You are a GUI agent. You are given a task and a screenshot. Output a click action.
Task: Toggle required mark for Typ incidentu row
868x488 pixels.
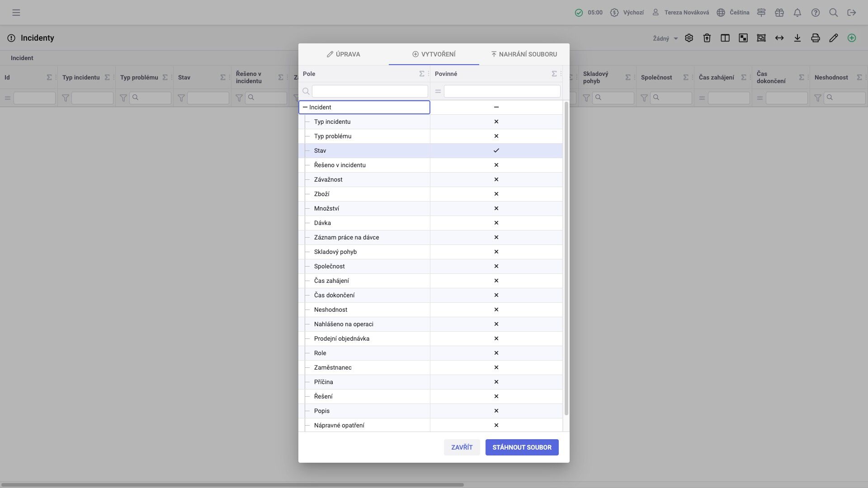[496, 122]
